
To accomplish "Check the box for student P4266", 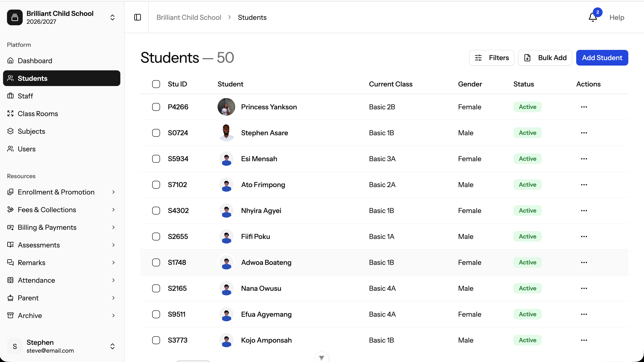I will [156, 107].
